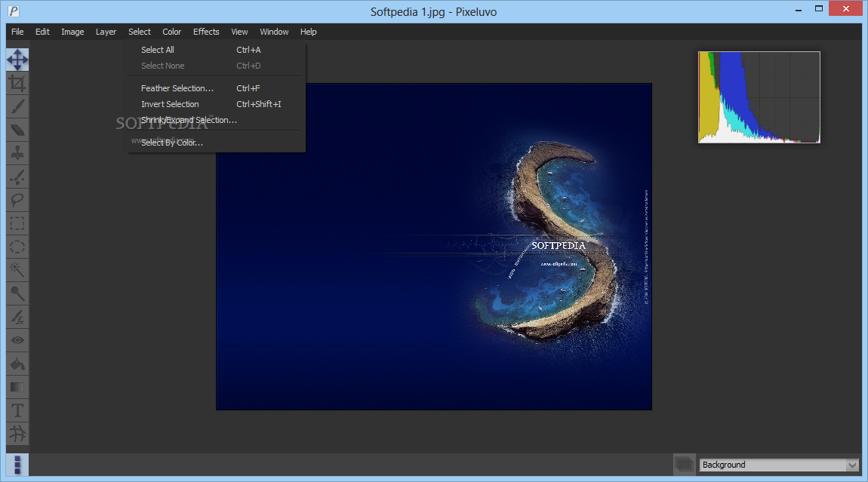
Task: Select the Crop tool
Action: 17,83
